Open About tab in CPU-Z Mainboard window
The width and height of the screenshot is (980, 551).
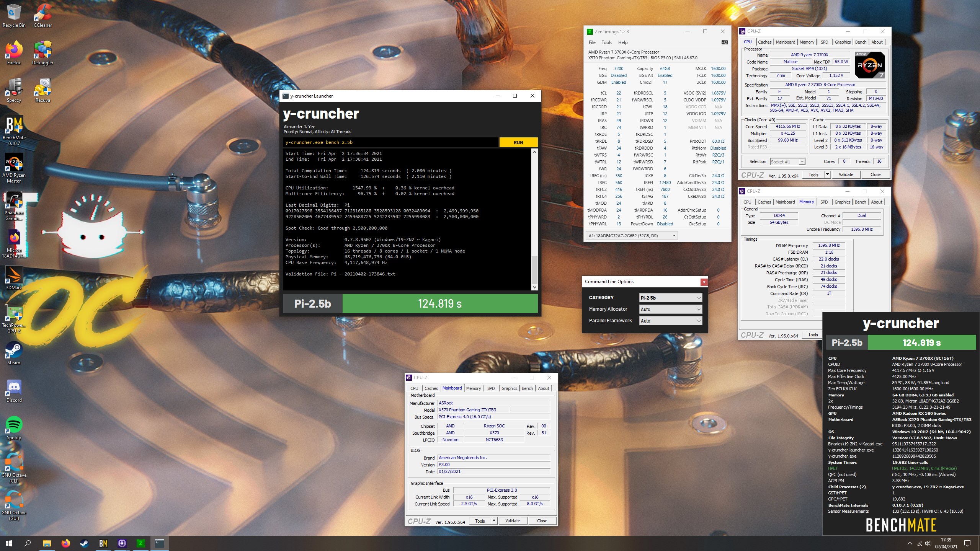(x=543, y=388)
